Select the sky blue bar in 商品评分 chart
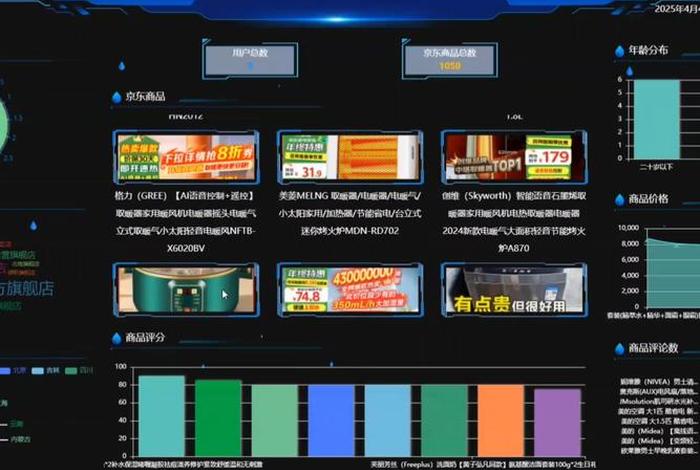The width and height of the screenshot is (700, 470). pyautogui.click(x=388, y=420)
